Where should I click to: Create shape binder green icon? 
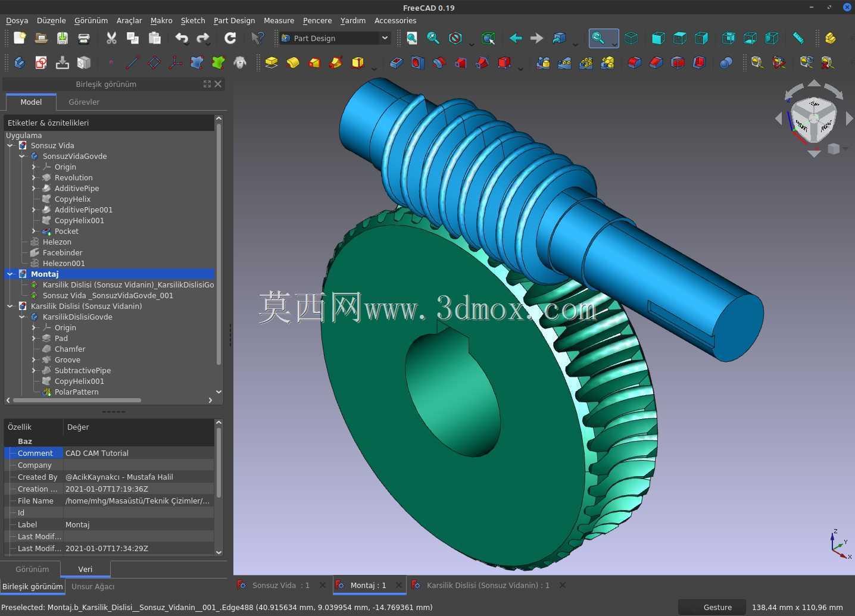coord(219,62)
